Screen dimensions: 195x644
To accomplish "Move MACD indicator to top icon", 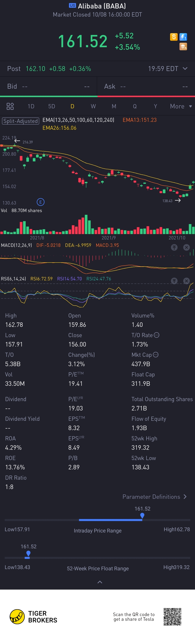I will tap(174, 247).
